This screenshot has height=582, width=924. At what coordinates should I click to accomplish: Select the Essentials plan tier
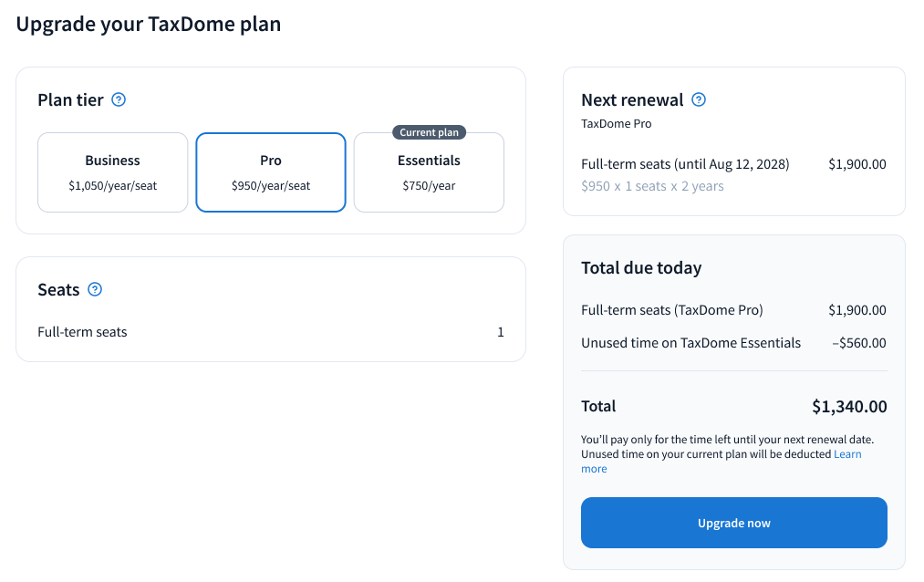click(x=429, y=172)
